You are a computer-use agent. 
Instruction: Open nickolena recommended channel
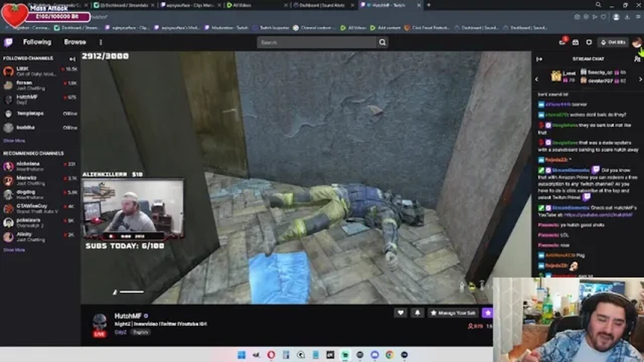[x=40, y=166]
